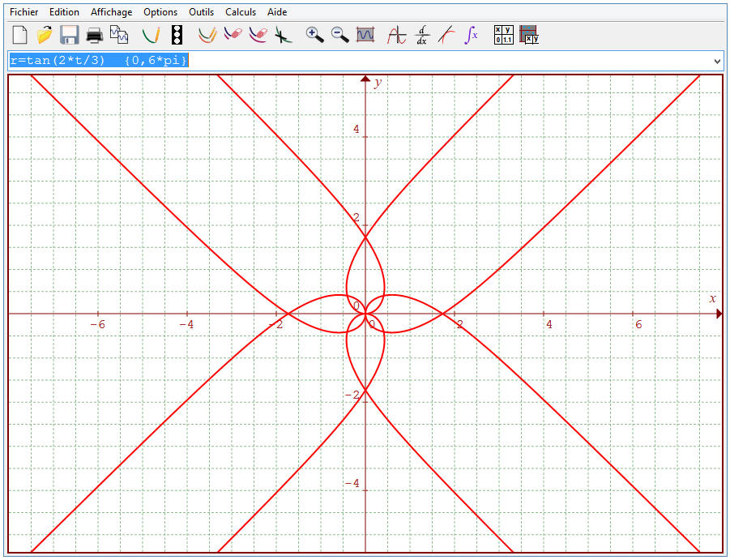Clear the screen with the crossed curves icon
This screenshot has width=730, height=560.
click(x=283, y=35)
